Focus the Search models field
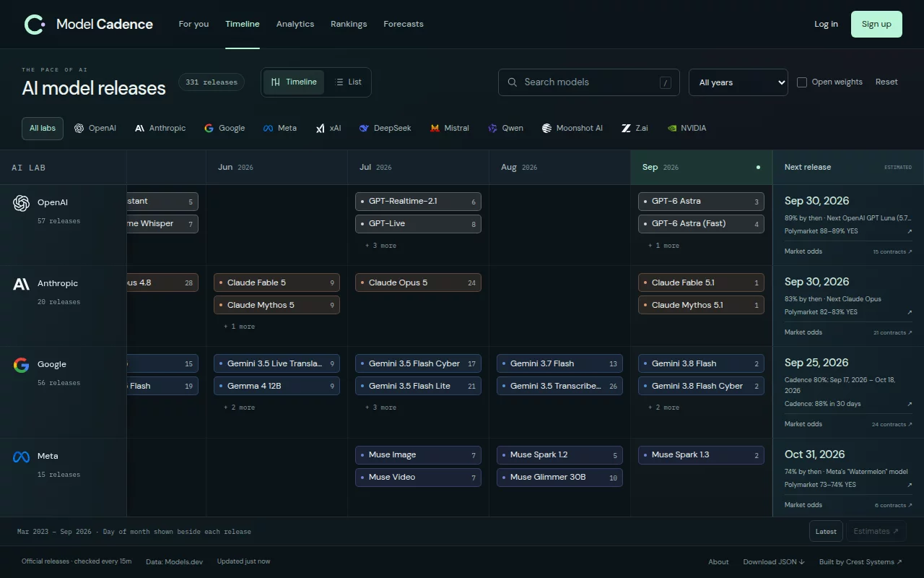This screenshot has height=578, width=924. coord(589,82)
